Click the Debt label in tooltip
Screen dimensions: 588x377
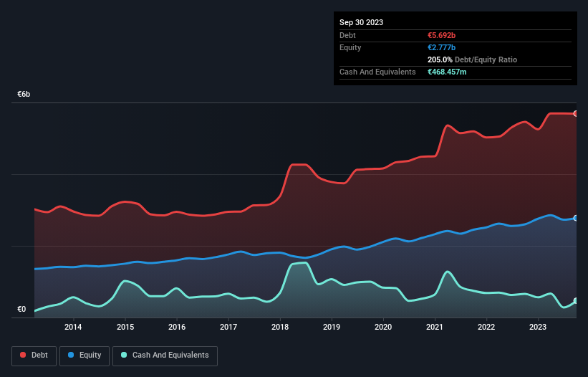(x=347, y=35)
